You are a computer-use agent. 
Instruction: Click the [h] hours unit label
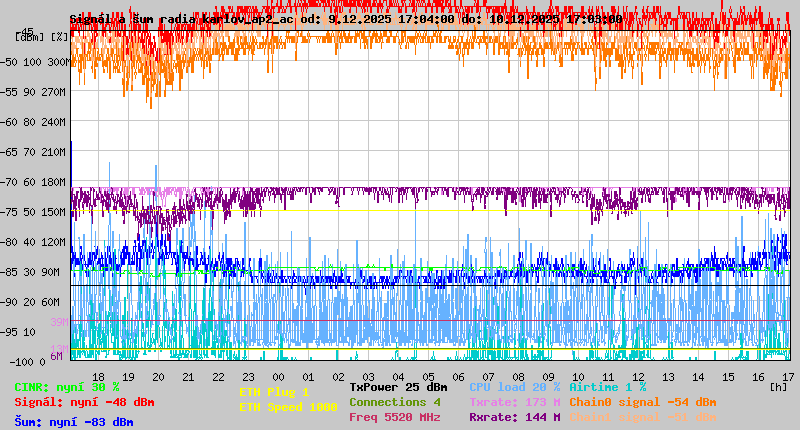click(x=778, y=386)
